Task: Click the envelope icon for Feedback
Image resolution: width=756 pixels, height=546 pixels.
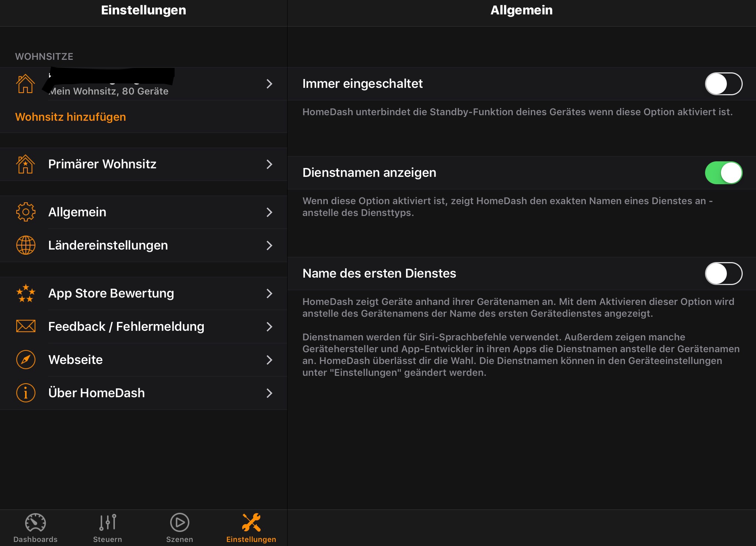Action: (25, 326)
